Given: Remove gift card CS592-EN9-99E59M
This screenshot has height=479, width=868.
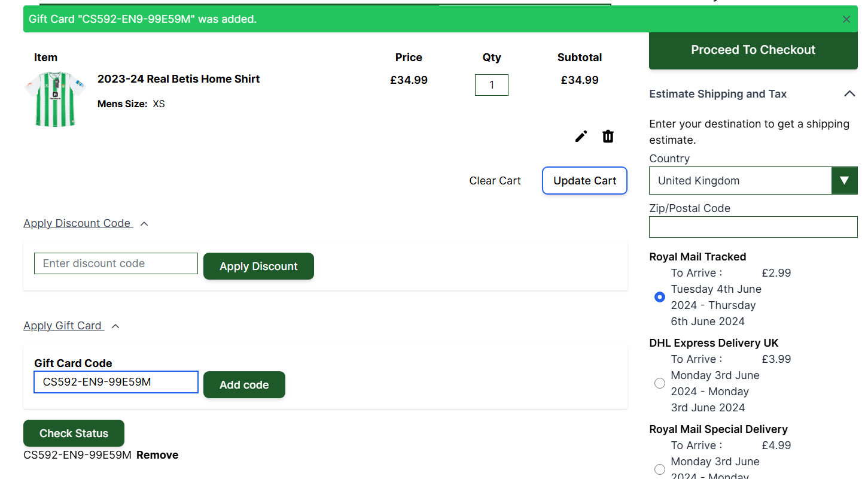Looking at the screenshot, I should click(x=157, y=455).
